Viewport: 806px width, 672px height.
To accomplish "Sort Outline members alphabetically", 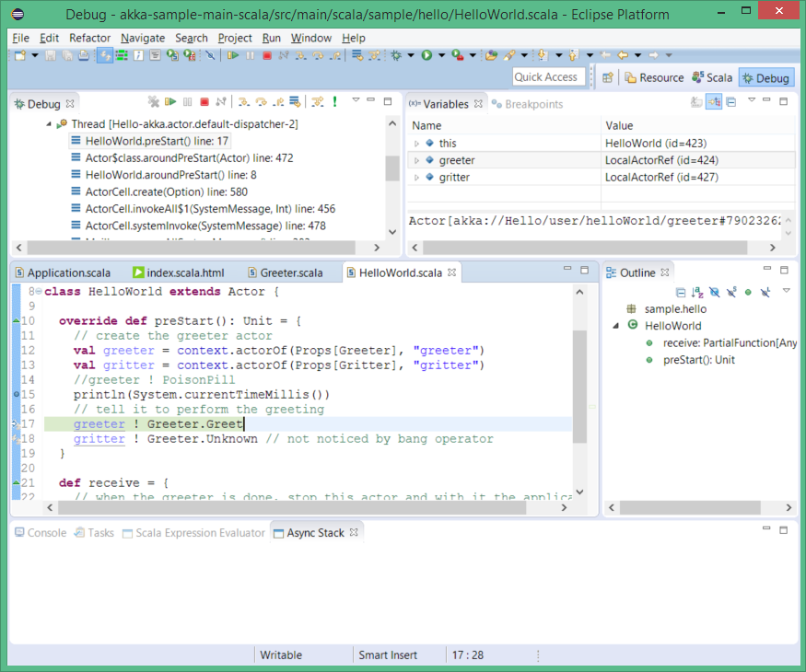I will 697,292.
